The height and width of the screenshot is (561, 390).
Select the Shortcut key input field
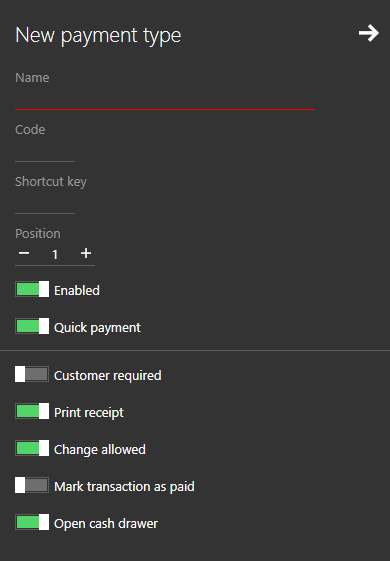tap(45, 203)
